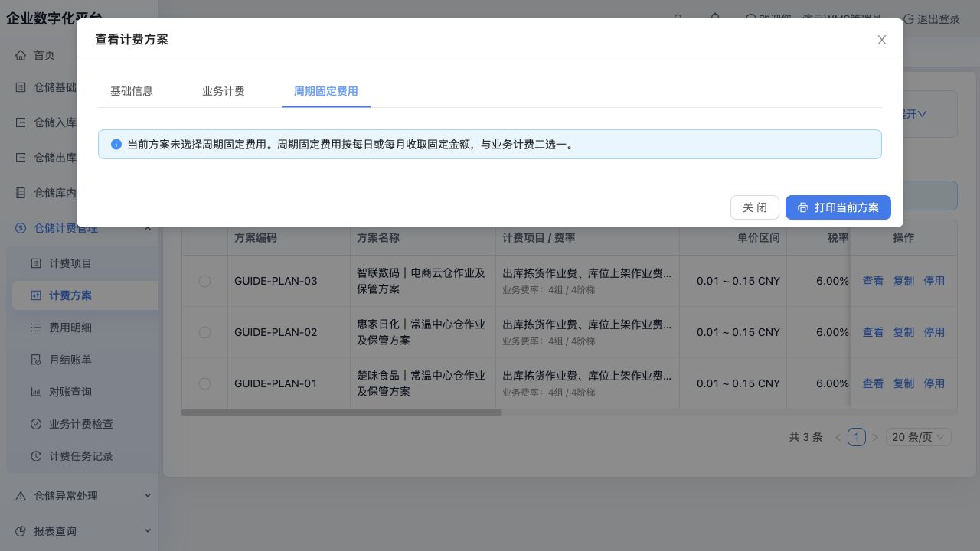
Task: Click the 计费项目 sidebar icon
Action: pos(36,263)
